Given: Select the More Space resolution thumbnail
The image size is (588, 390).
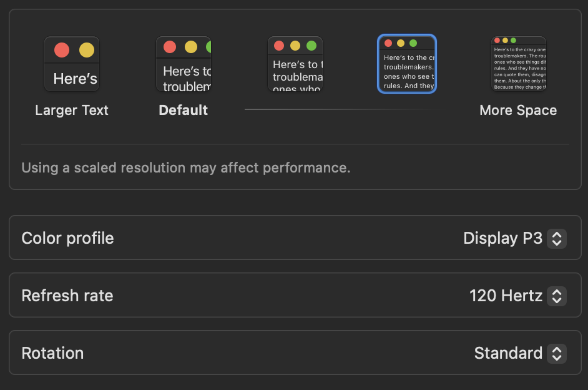Looking at the screenshot, I should tap(519, 64).
